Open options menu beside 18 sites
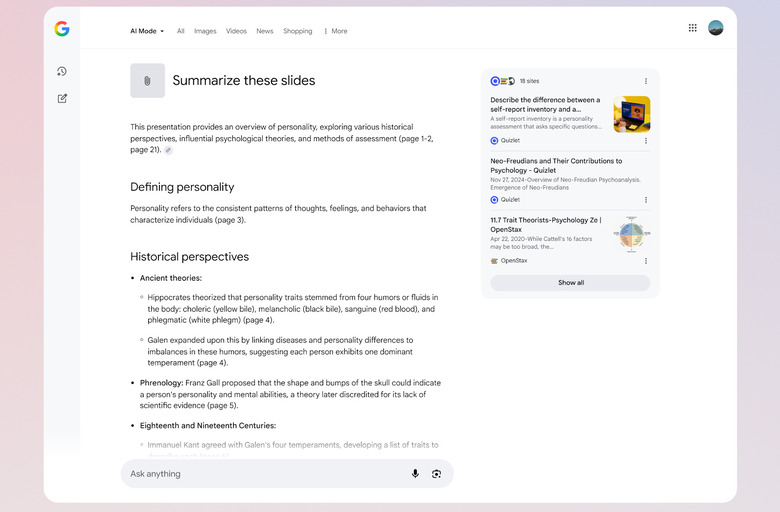 tap(645, 81)
